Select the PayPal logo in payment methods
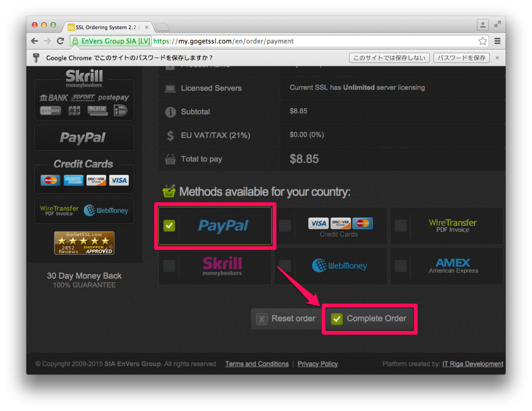 point(223,226)
